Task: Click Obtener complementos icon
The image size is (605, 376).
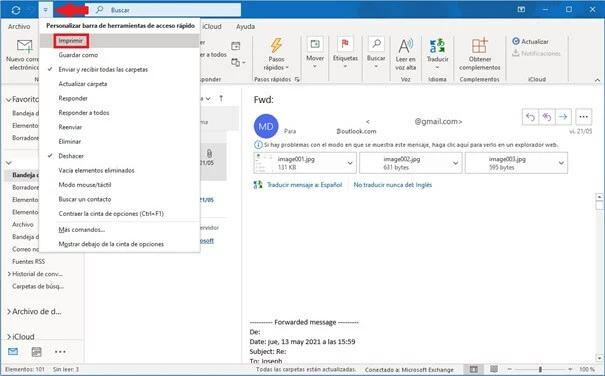Action: (x=480, y=46)
